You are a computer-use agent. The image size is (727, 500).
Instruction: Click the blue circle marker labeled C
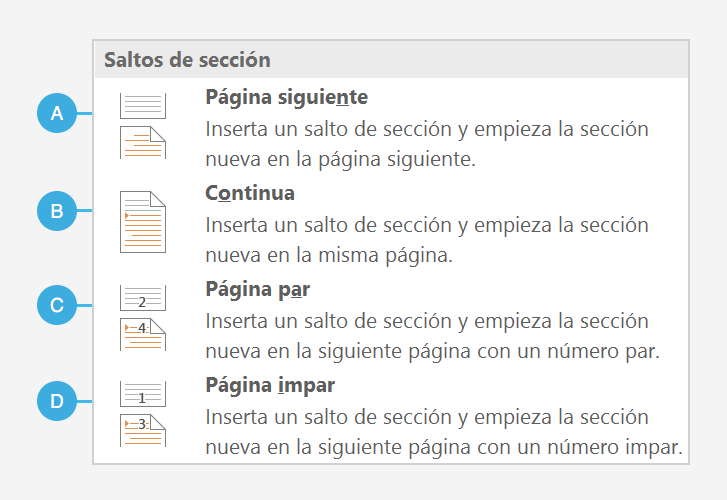click(x=57, y=305)
